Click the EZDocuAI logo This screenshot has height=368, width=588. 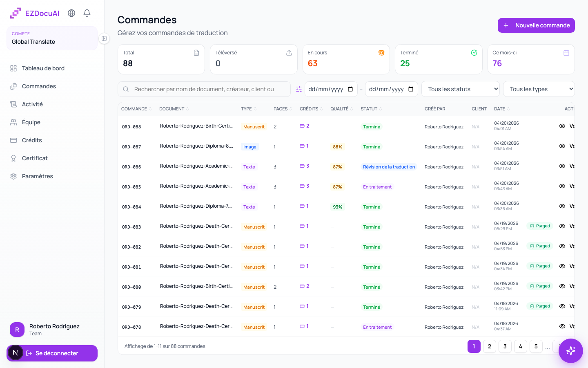(x=35, y=13)
